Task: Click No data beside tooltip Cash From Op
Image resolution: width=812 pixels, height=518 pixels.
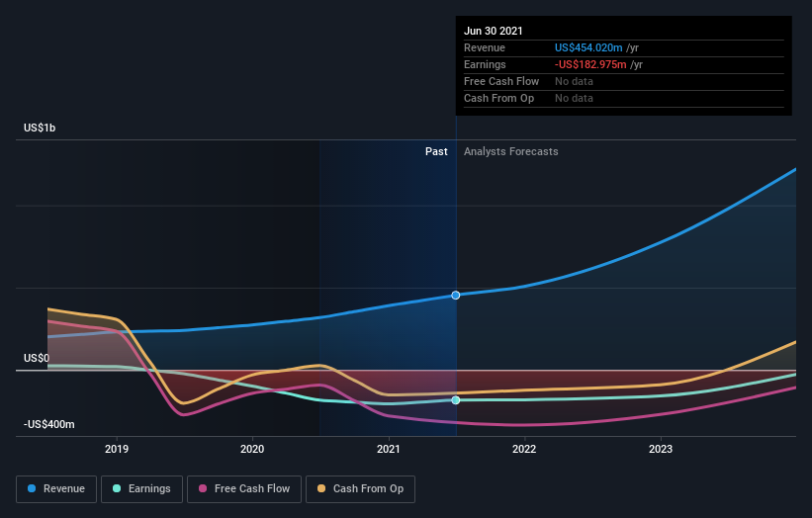Action: coord(574,98)
